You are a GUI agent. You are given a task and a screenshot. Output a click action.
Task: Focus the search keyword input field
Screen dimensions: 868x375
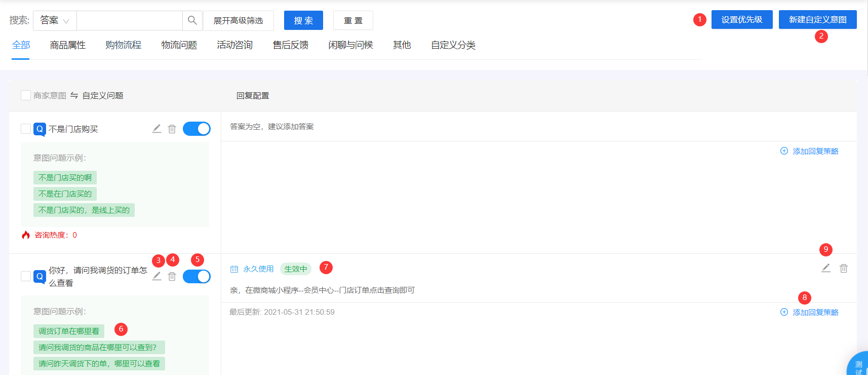click(x=130, y=20)
